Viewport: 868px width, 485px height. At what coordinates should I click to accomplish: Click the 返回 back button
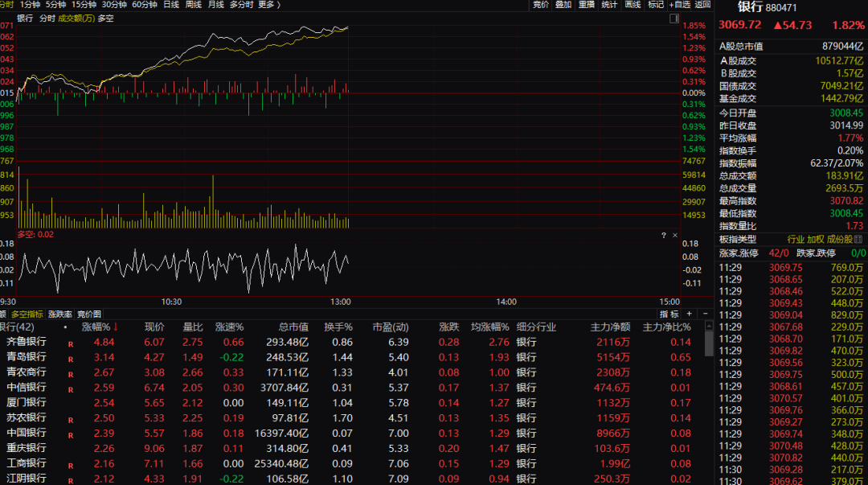click(703, 5)
